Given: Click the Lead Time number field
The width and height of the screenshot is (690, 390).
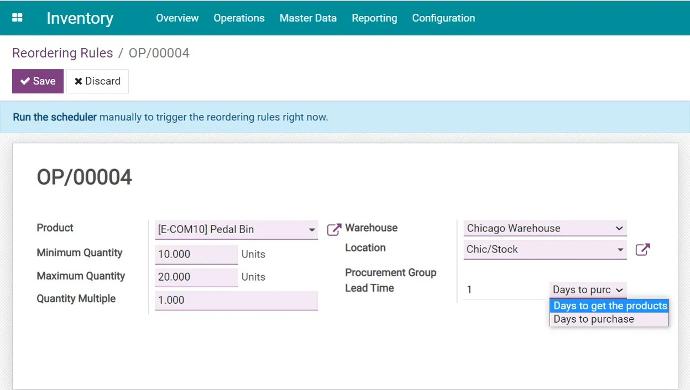Looking at the screenshot, I should 506,290.
